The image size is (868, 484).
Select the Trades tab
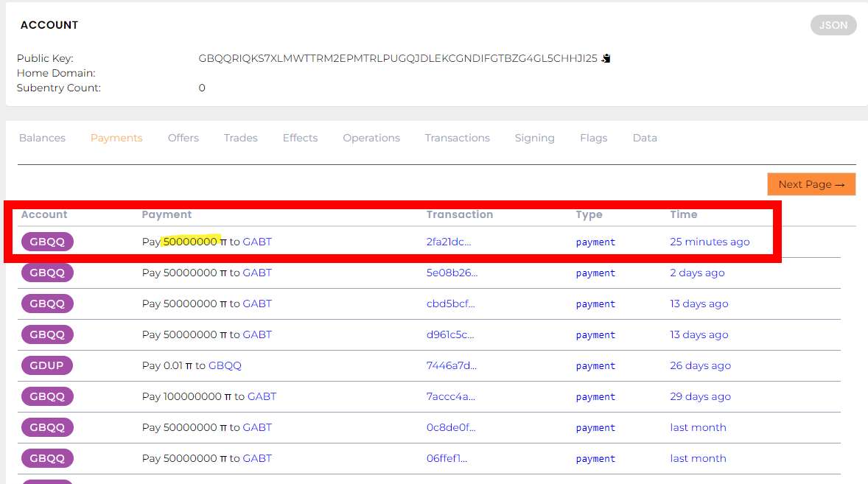point(241,138)
